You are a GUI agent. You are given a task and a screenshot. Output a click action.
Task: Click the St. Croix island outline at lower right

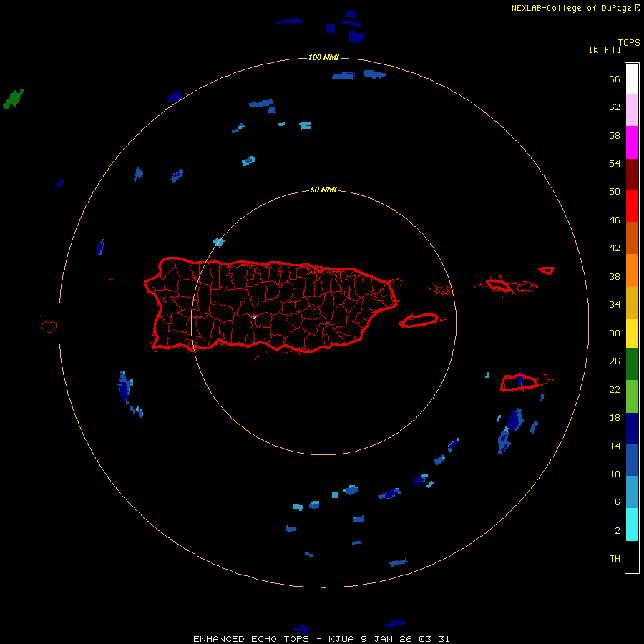(519, 383)
